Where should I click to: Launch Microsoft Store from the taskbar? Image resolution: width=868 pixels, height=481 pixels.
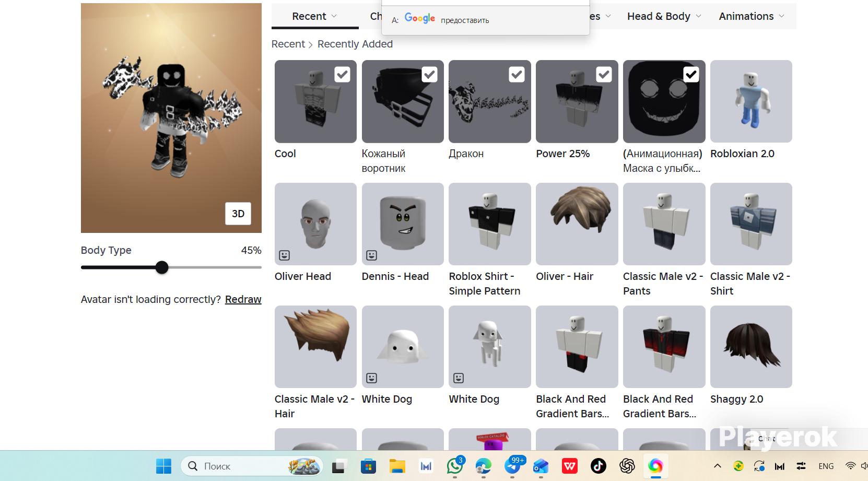pyautogui.click(x=368, y=466)
